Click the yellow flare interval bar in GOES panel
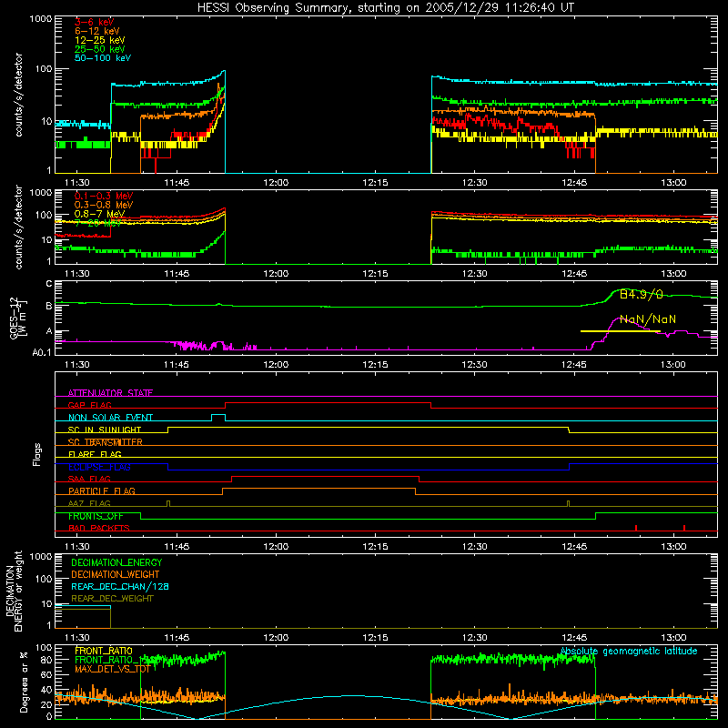The image size is (728, 728). pyautogui.click(x=621, y=331)
